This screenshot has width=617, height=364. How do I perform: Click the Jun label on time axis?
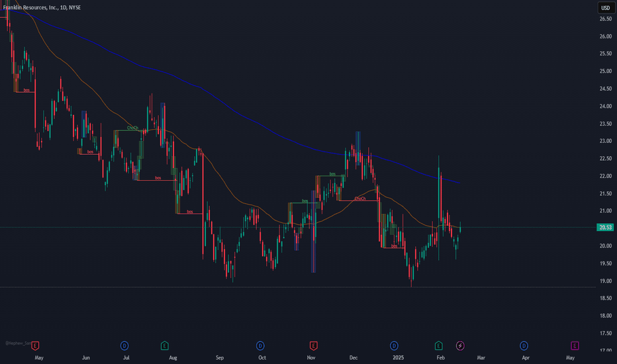86,357
